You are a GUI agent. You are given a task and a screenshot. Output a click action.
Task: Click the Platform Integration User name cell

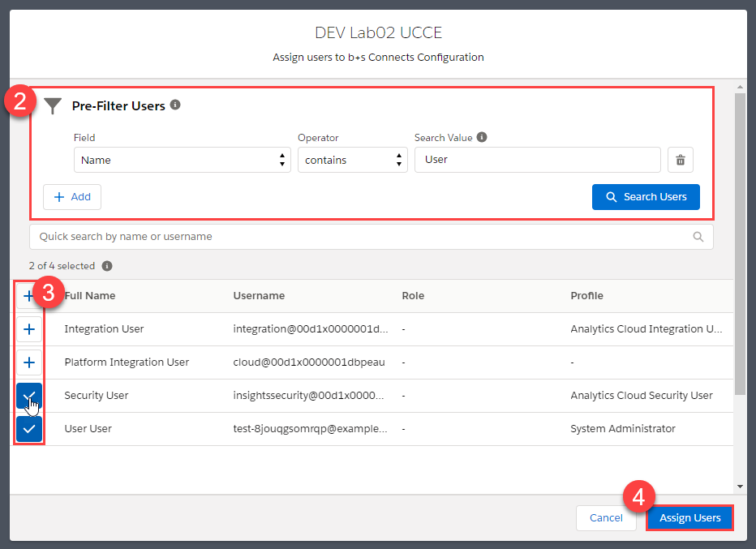127,362
